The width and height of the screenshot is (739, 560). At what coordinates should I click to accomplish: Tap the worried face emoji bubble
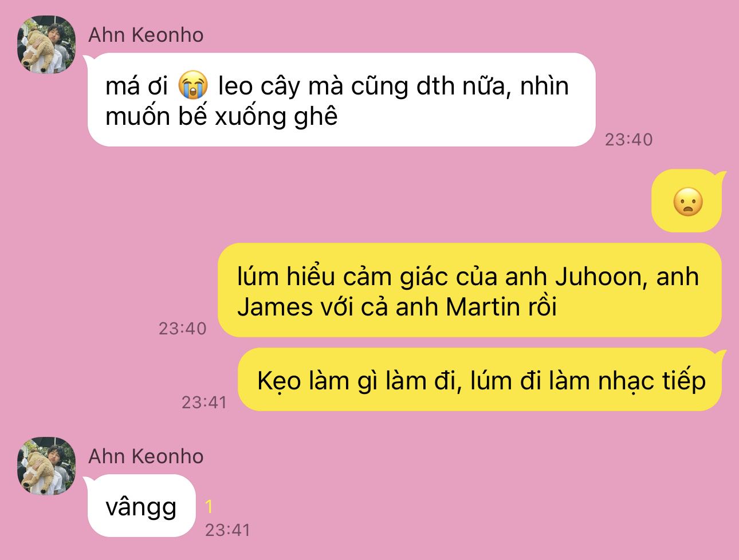pyautogui.click(x=687, y=201)
